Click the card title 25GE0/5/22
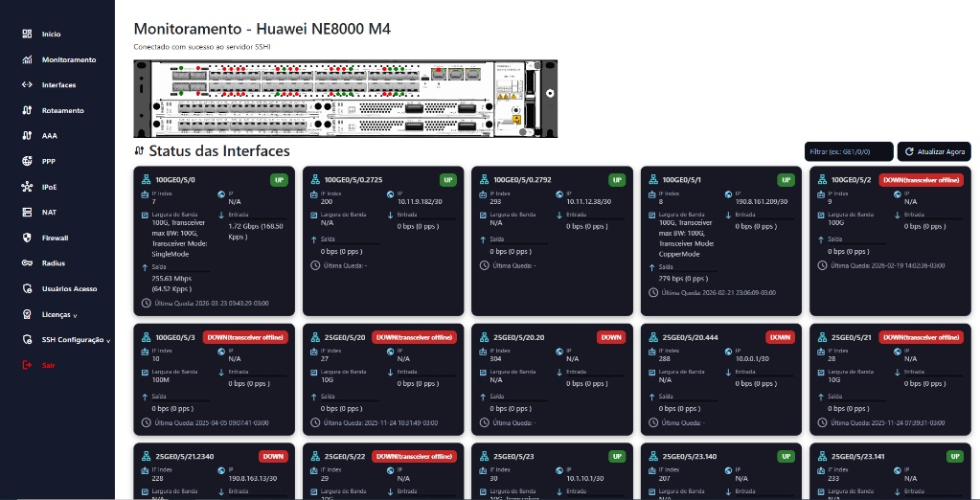980x500 pixels. coord(344,457)
